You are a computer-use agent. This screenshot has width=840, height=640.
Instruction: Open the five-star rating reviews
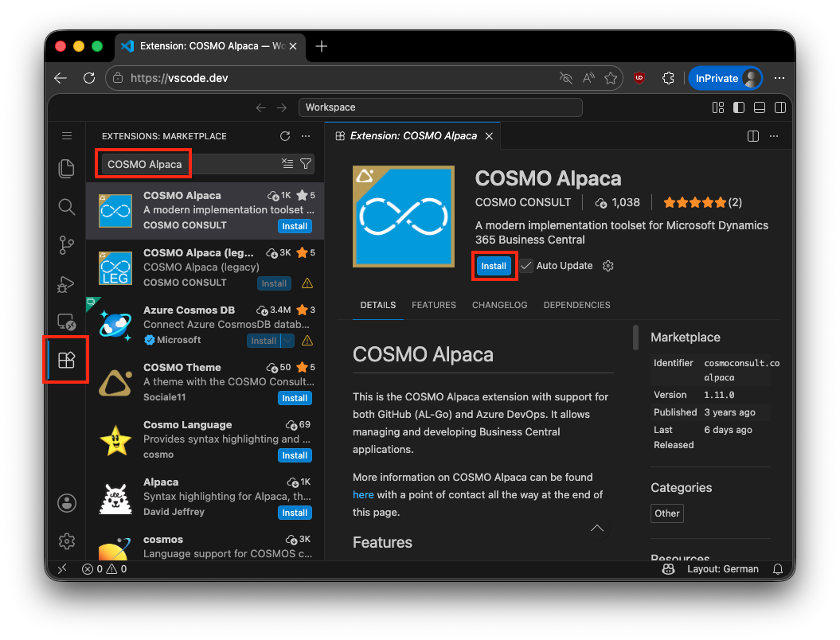coord(702,202)
